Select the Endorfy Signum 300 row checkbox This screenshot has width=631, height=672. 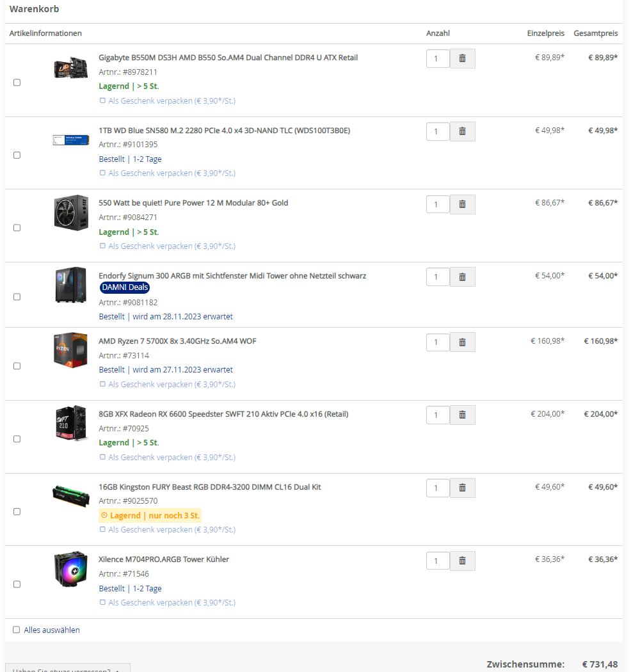pyautogui.click(x=17, y=296)
